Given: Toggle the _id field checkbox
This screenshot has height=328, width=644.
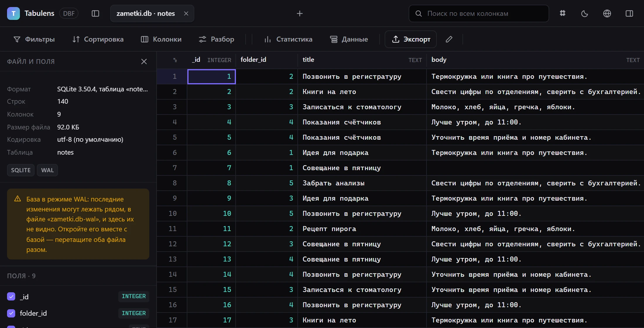Looking at the screenshot, I should tap(11, 297).
